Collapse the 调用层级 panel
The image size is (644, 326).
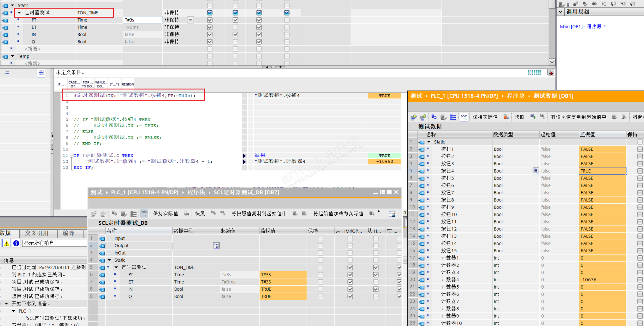point(560,12)
